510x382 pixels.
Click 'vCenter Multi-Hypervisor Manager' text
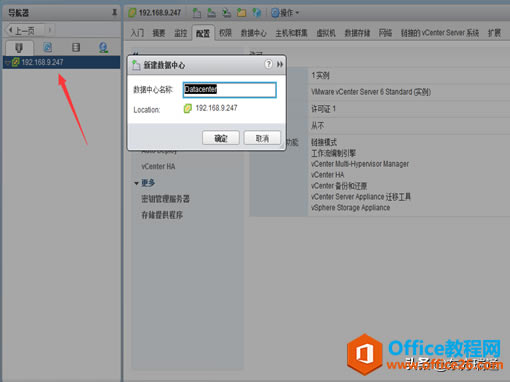pos(360,164)
